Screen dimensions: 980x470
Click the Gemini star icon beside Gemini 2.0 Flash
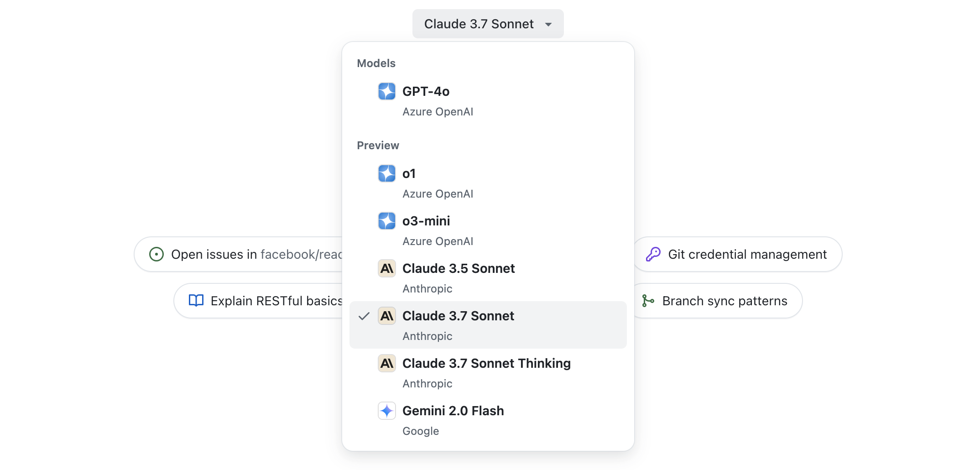point(387,411)
